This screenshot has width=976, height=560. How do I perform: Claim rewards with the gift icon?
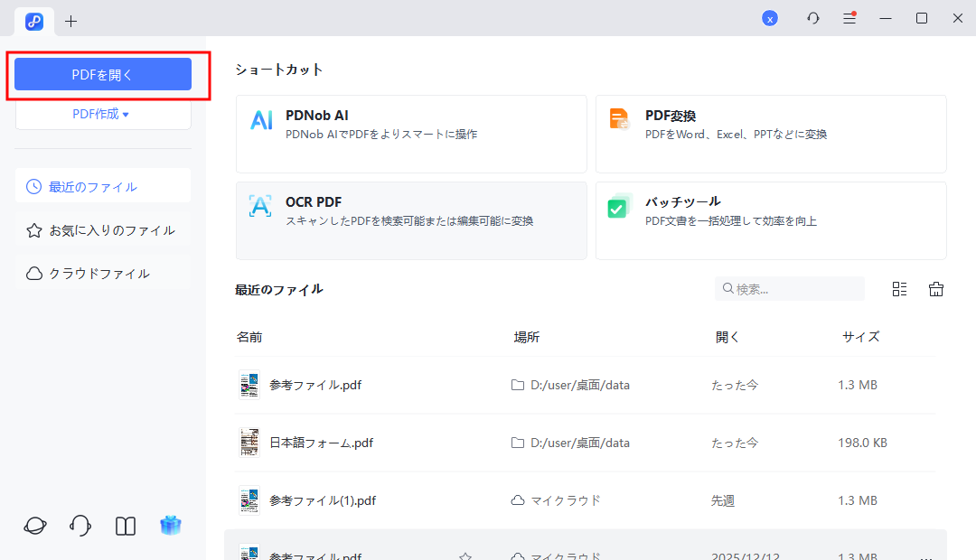171,525
